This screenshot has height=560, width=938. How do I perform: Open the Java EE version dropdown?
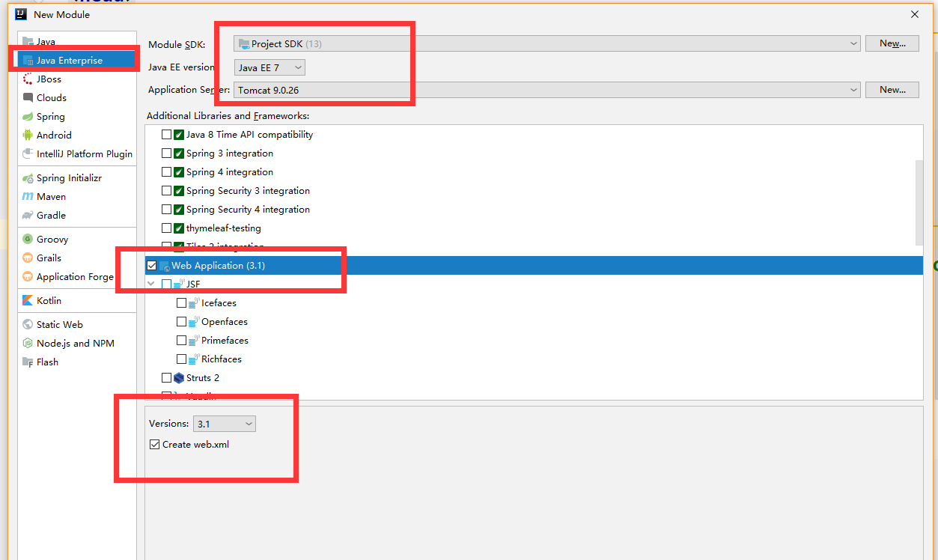coord(269,67)
